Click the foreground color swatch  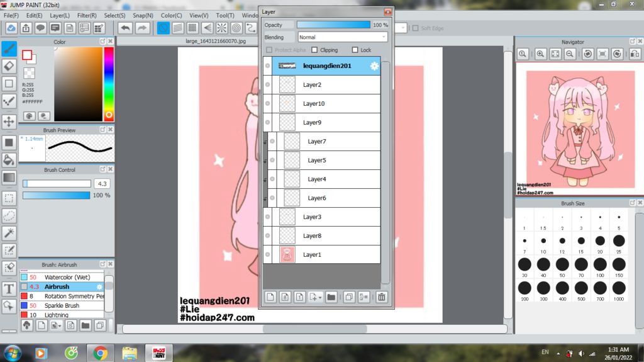click(x=27, y=55)
